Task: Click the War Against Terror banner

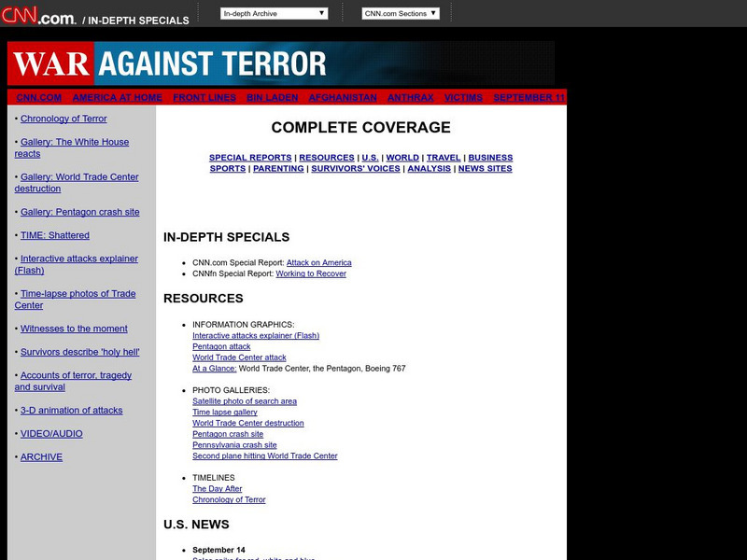Action: point(281,63)
